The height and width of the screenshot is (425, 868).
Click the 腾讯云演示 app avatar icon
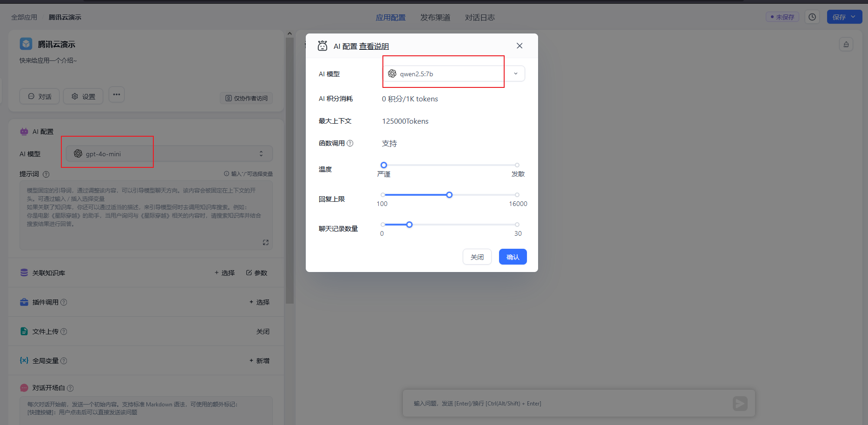26,44
